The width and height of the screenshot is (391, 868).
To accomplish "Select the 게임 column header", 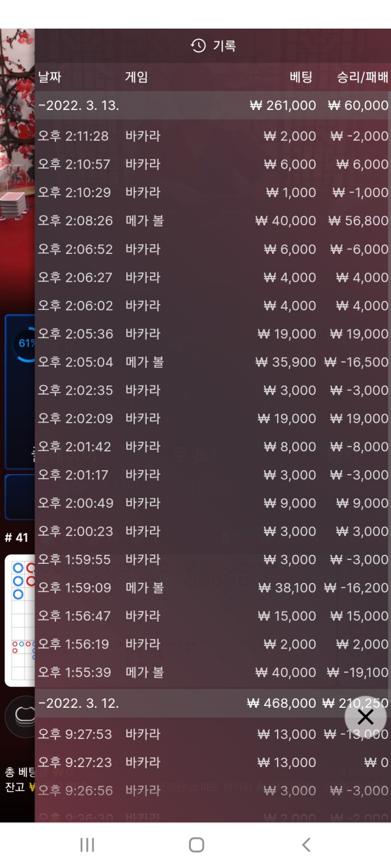I will (x=137, y=77).
